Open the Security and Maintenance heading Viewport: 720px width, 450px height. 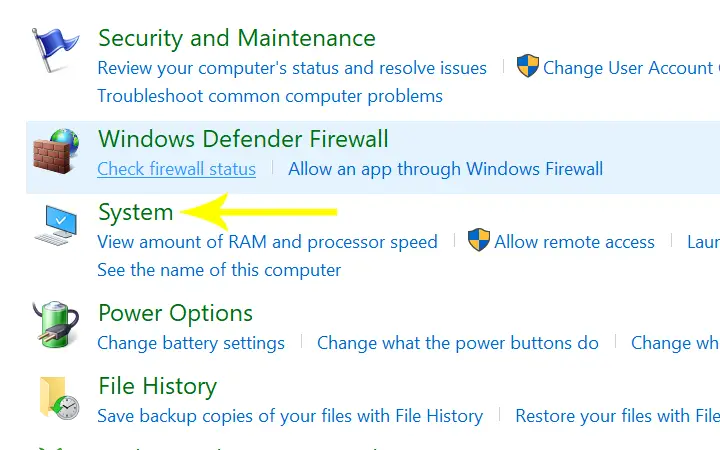[237, 38]
